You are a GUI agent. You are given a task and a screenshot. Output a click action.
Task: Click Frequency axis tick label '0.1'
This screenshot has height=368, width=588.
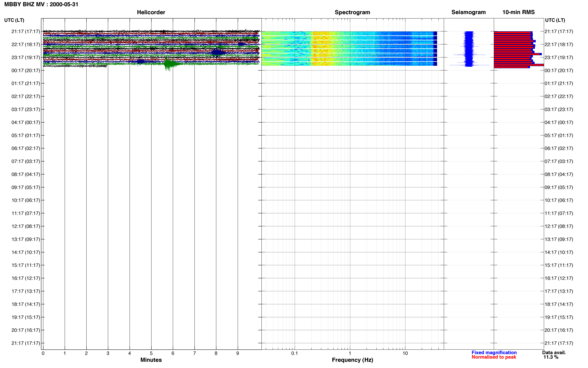click(x=295, y=353)
